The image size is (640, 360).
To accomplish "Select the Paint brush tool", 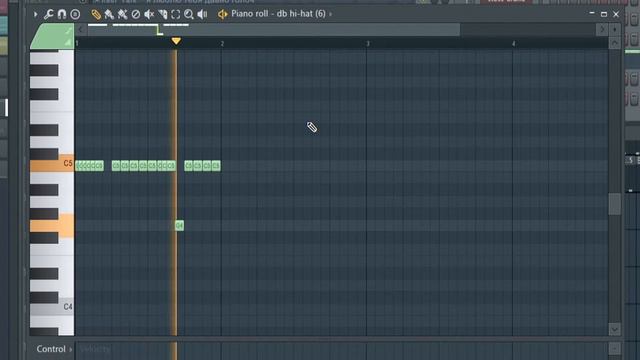I will click(109, 14).
